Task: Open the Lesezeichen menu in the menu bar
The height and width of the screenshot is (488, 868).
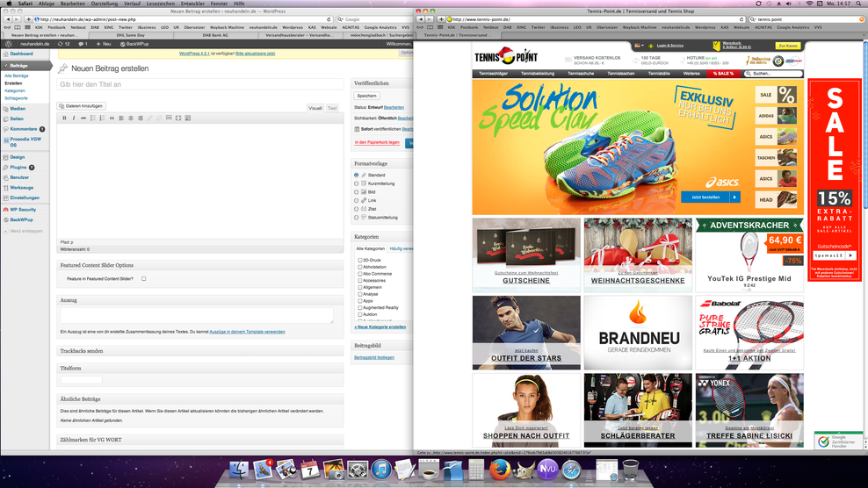Action: [x=161, y=4]
